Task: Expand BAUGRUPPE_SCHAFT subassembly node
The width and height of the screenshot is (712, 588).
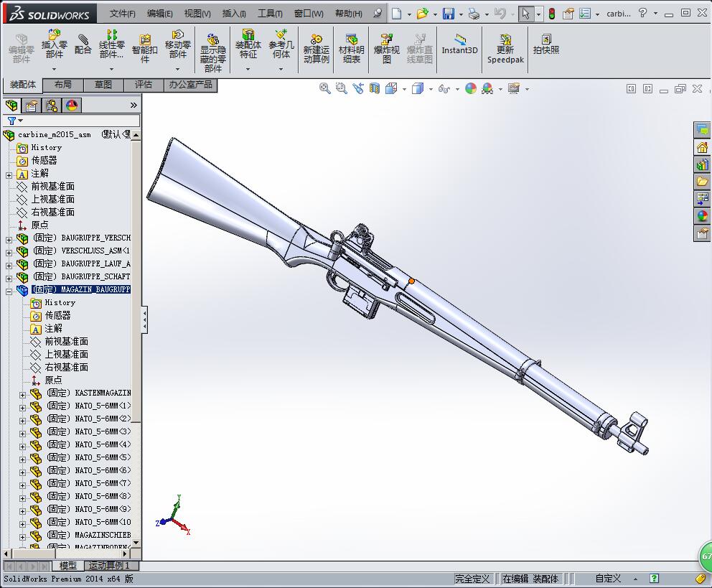Action: coord(9,279)
